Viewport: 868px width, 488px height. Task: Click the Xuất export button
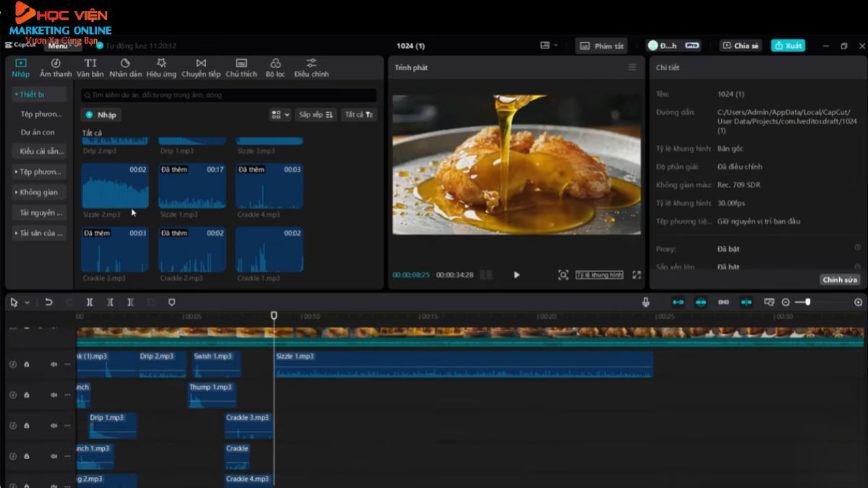pyautogui.click(x=788, y=46)
